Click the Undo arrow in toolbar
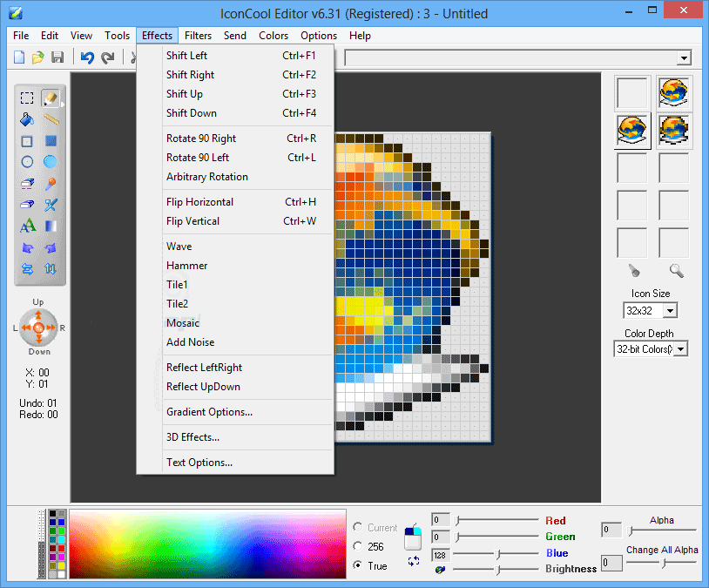 point(86,57)
